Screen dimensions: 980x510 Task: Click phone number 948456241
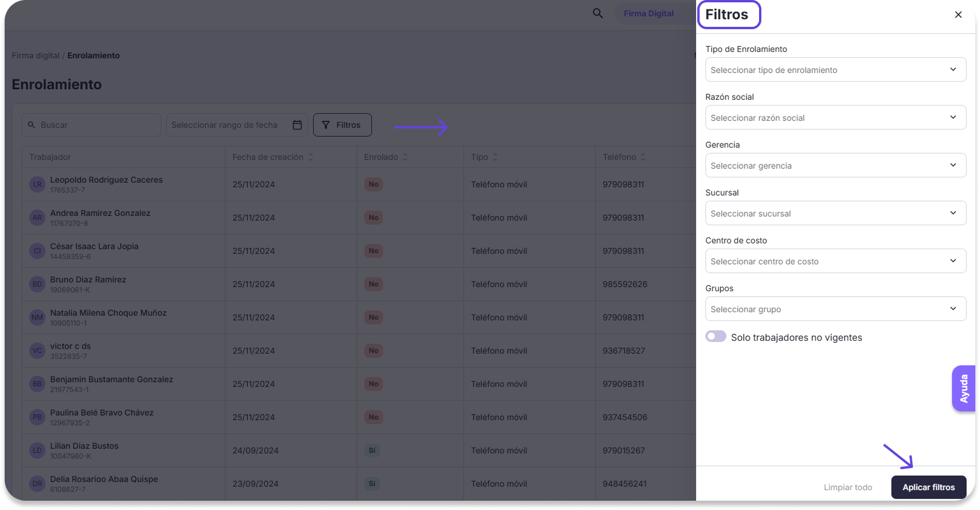click(x=624, y=484)
